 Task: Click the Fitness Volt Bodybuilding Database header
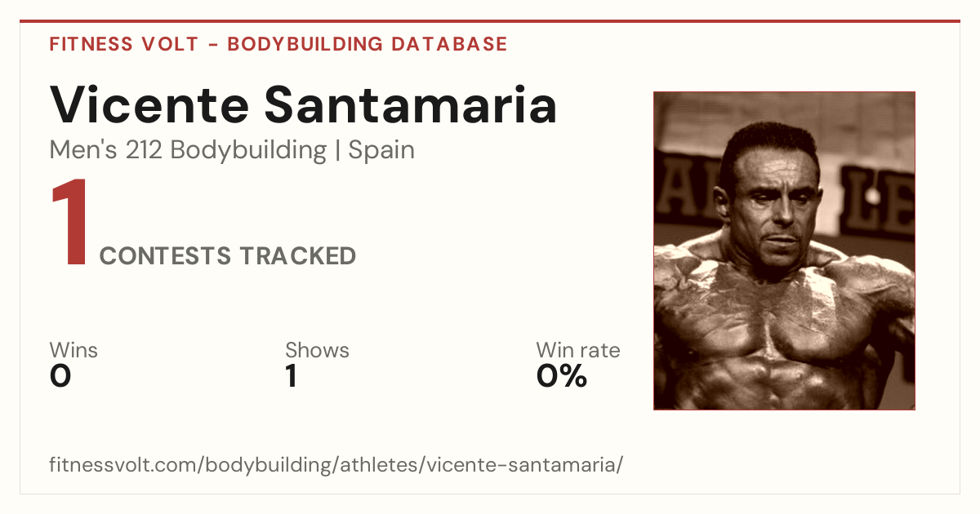(278, 44)
